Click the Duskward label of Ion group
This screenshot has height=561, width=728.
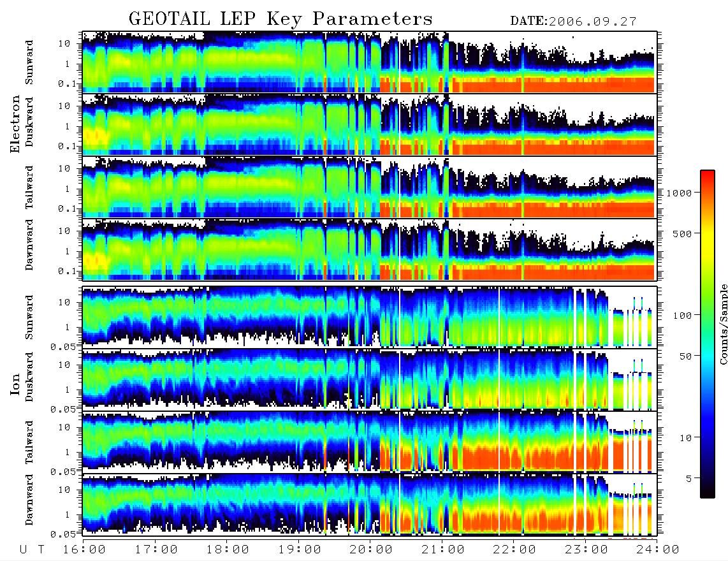click(29, 377)
